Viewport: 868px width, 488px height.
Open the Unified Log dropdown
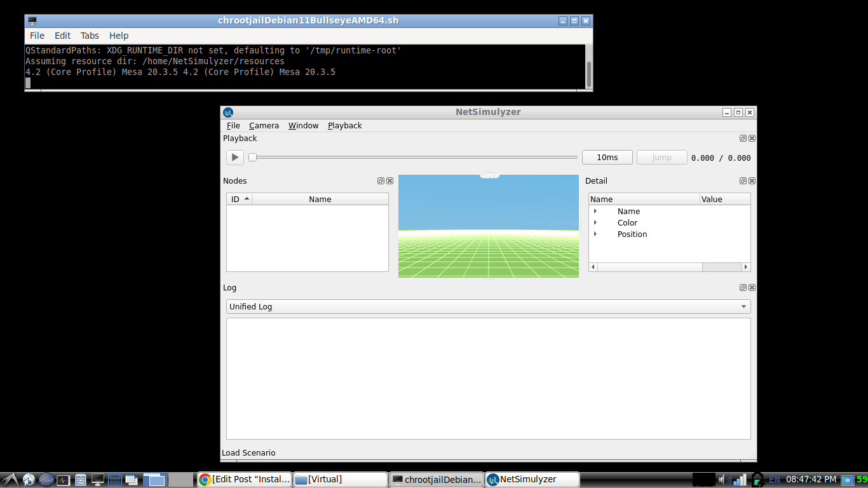488,306
